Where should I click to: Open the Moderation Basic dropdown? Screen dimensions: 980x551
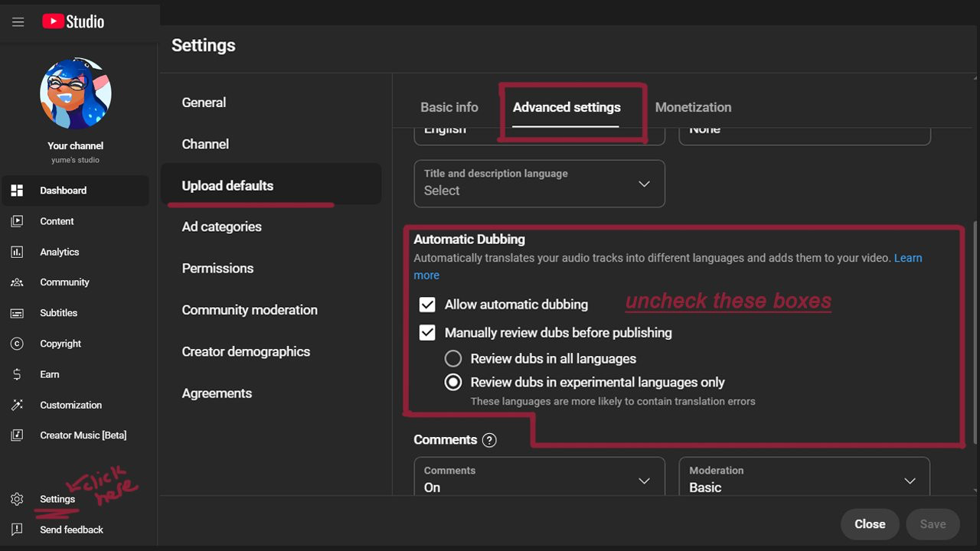click(805, 478)
